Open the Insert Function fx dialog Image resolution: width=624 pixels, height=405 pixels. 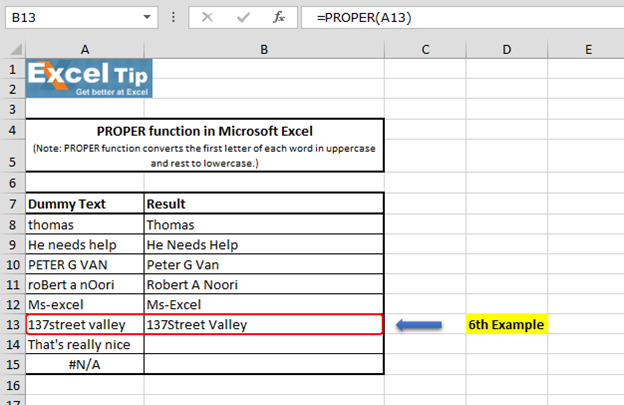279,18
